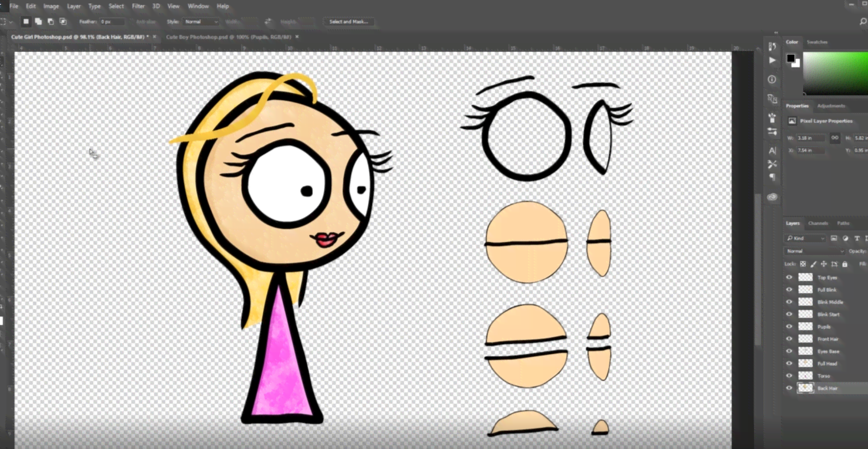Click the Feather value input field
The width and height of the screenshot is (868, 449).
click(112, 22)
